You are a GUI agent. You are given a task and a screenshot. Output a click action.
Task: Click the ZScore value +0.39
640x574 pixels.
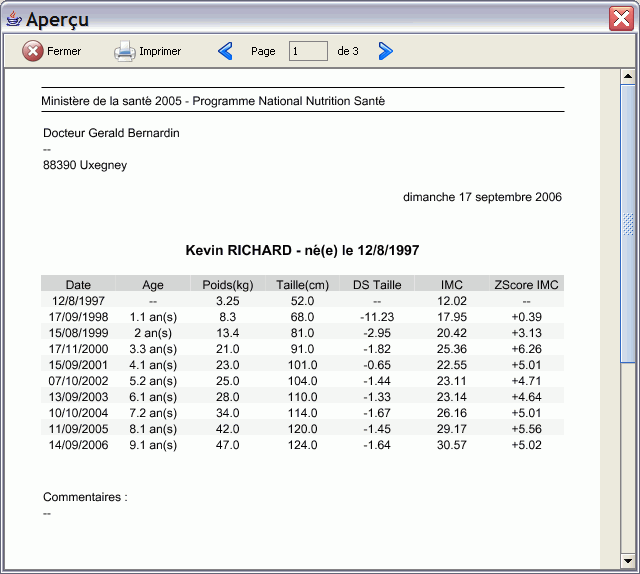527,317
